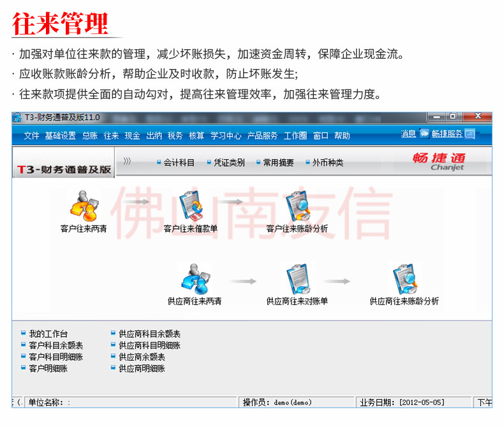Open the 会计科目 shortcut
This screenshot has height=426, width=504.
pyautogui.click(x=175, y=163)
